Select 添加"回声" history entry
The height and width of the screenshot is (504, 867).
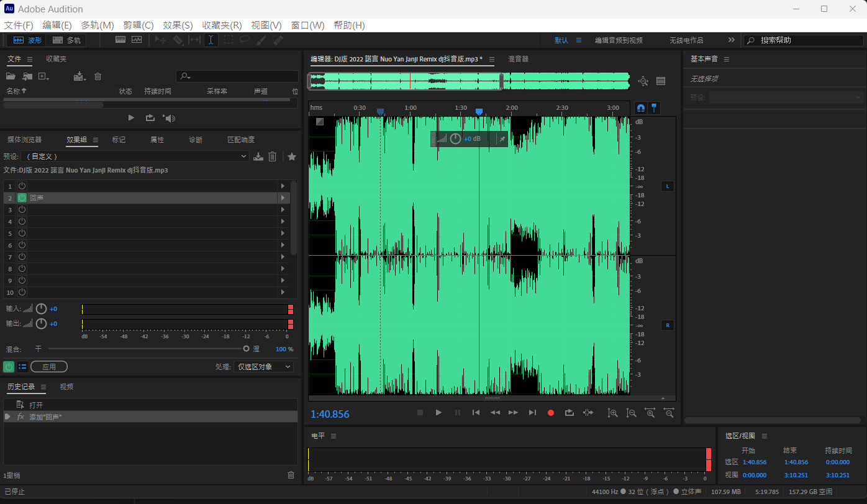[150, 416]
